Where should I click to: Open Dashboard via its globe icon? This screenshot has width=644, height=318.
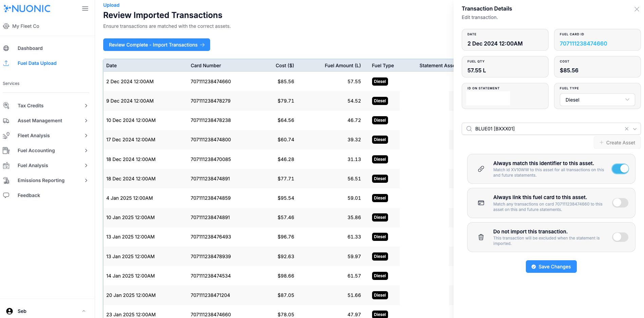6,48
